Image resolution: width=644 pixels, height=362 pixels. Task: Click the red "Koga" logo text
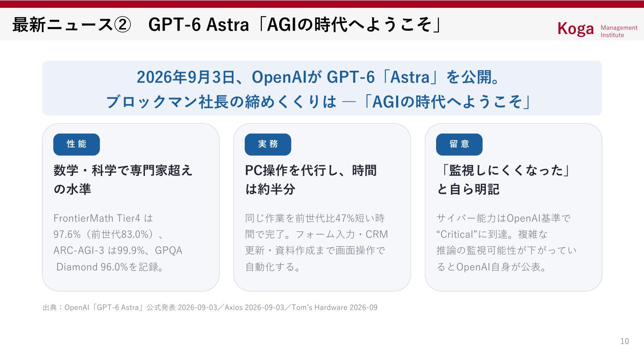pos(576,28)
